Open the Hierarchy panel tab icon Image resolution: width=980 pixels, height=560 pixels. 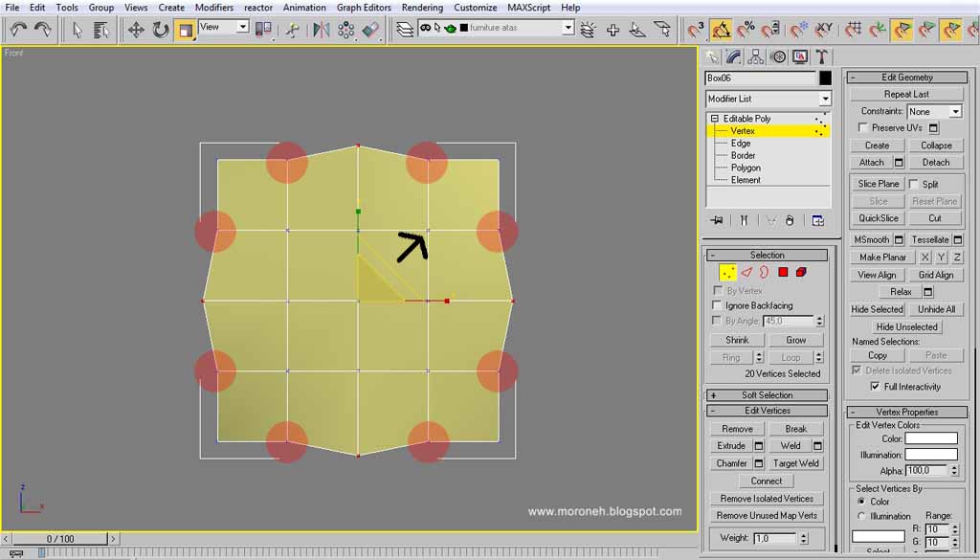coord(756,56)
